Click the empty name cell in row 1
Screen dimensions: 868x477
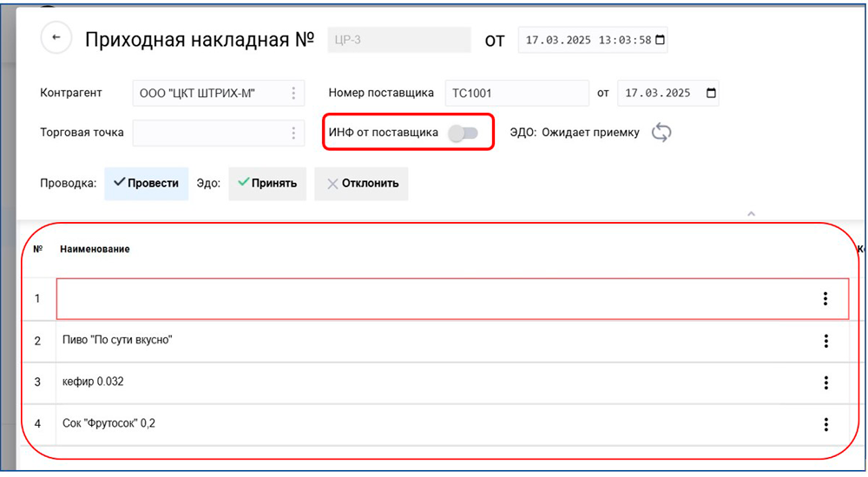434,299
